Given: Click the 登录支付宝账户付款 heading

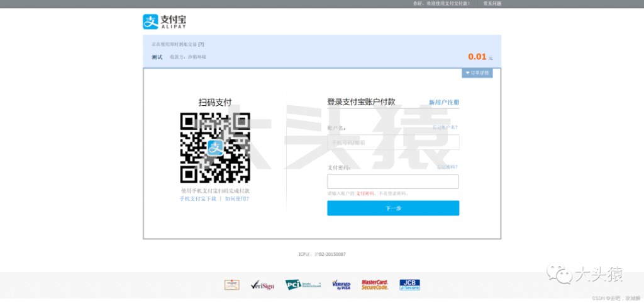Looking at the screenshot, I should point(361,102).
